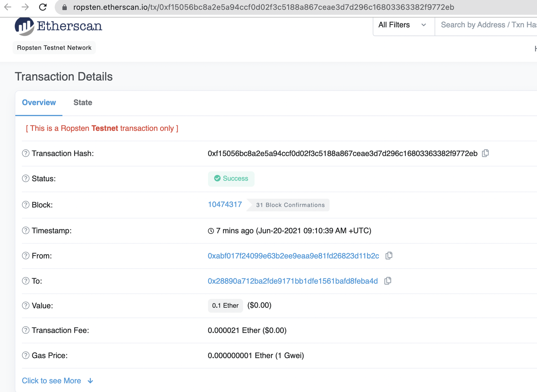Image resolution: width=537 pixels, height=392 pixels.
Task: Copy the To address to clipboard
Action: tap(388, 281)
